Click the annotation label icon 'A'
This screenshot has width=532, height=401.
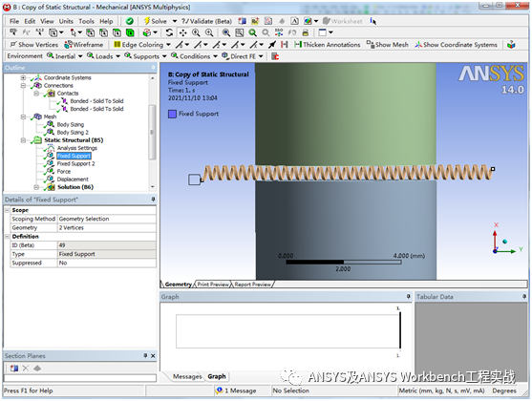click(294, 21)
